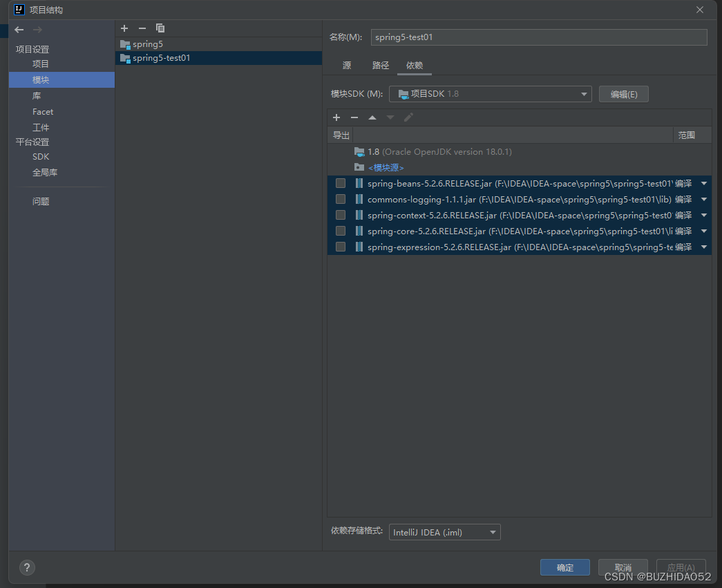The height and width of the screenshot is (588, 722).
Task: Open scope dropdown for commons-logging jar
Action: click(x=704, y=200)
